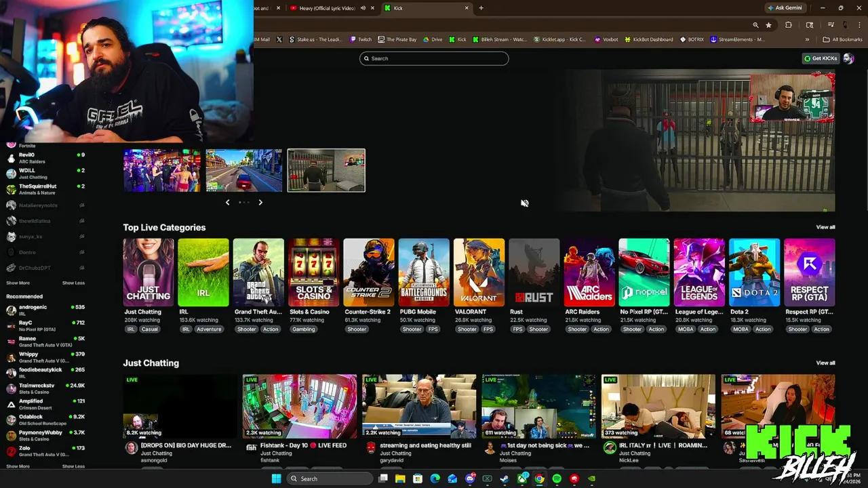Launch Microsoft Edge from the taskbar
The height and width of the screenshot is (488, 868).
point(435,479)
